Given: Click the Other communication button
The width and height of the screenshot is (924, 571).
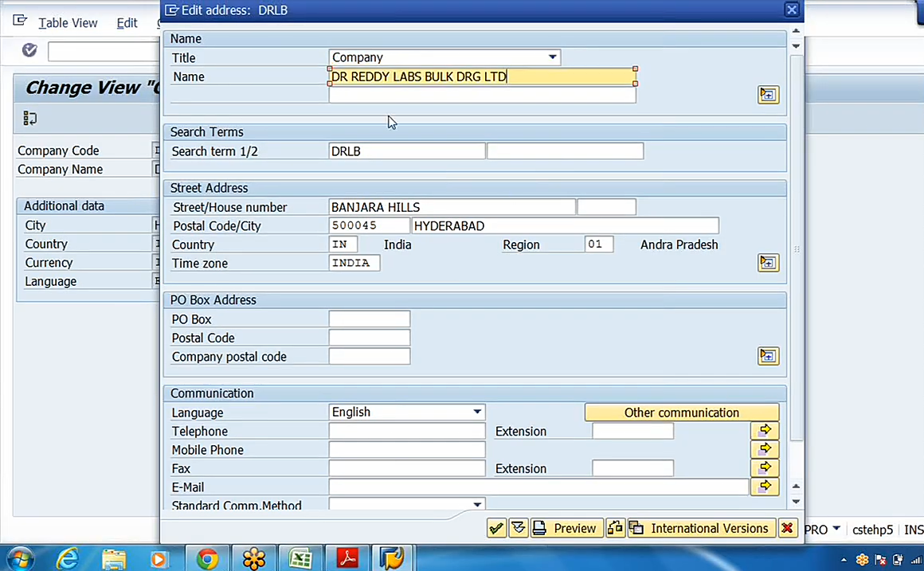Looking at the screenshot, I should [x=682, y=413].
